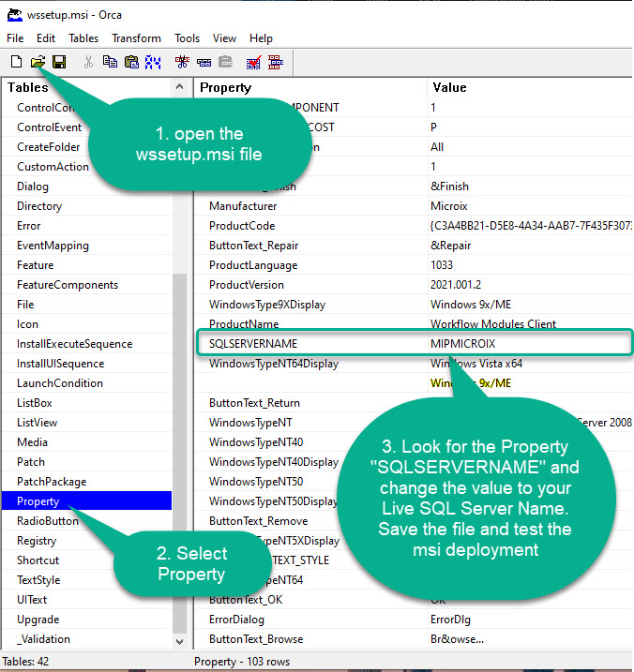Click the Validate icon with red checkmark
The width and height of the screenshot is (634, 672).
coord(253,62)
